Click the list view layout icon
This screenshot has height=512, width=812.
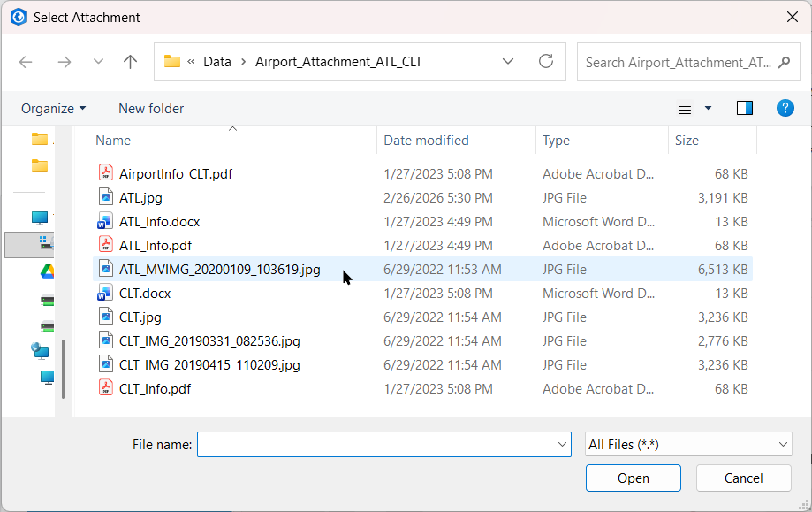[685, 108]
